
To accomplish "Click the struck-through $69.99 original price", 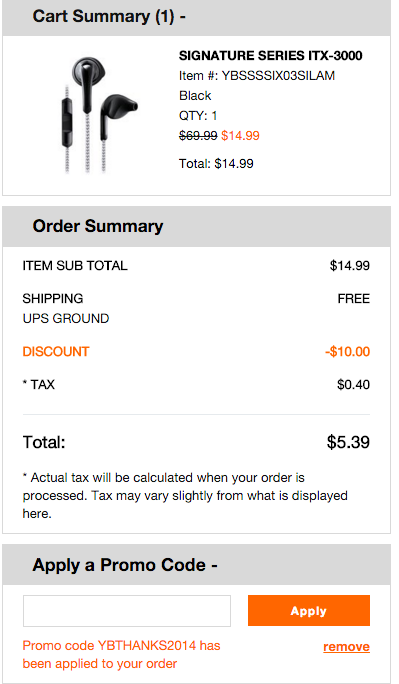I will pyautogui.click(x=198, y=136).
